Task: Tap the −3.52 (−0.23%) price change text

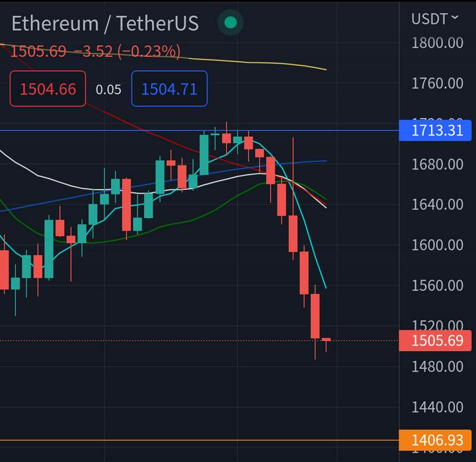Action: [126, 52]
